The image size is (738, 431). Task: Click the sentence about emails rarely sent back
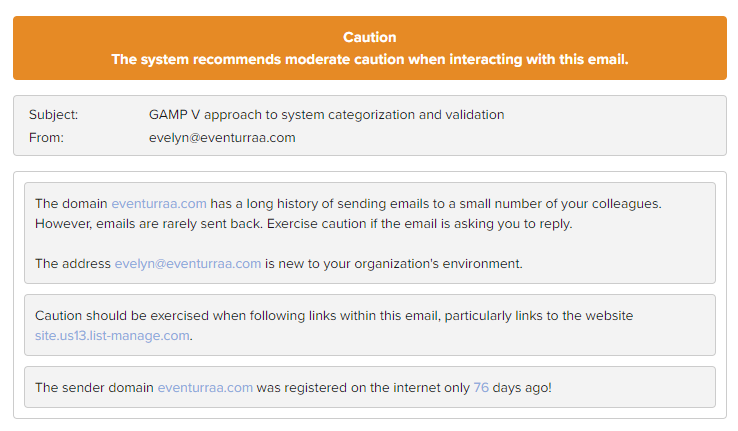tap(148, 223)
